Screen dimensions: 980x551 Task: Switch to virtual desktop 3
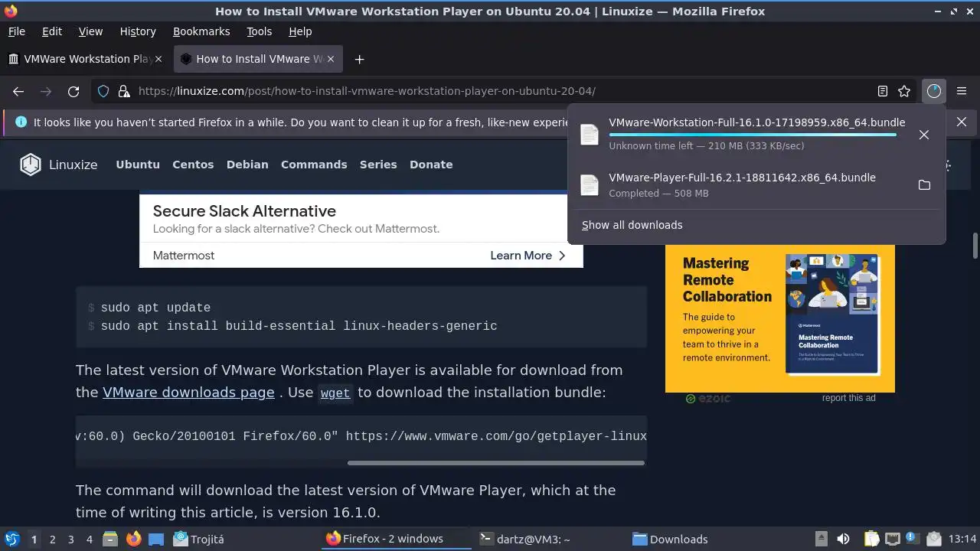pyautogui.click(x=71, y=539)
